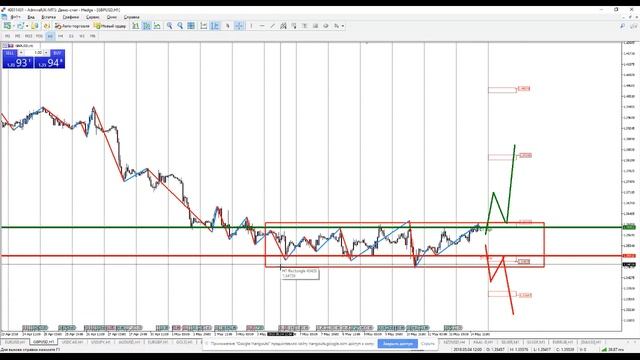The width and height of the screenshot is (640, 360).
Task: Expand the profiles dropdown arrow
Action: click(27, 26)
